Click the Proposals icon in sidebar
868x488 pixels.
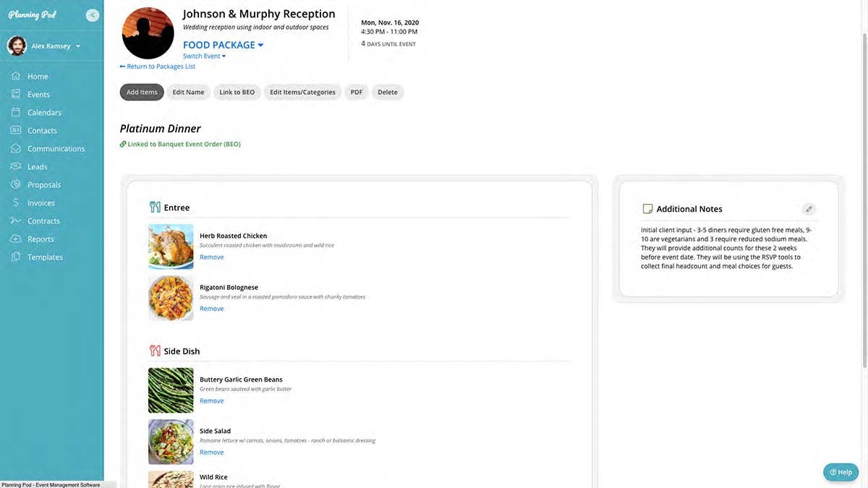pyautogui.click(x=16, y=184)
